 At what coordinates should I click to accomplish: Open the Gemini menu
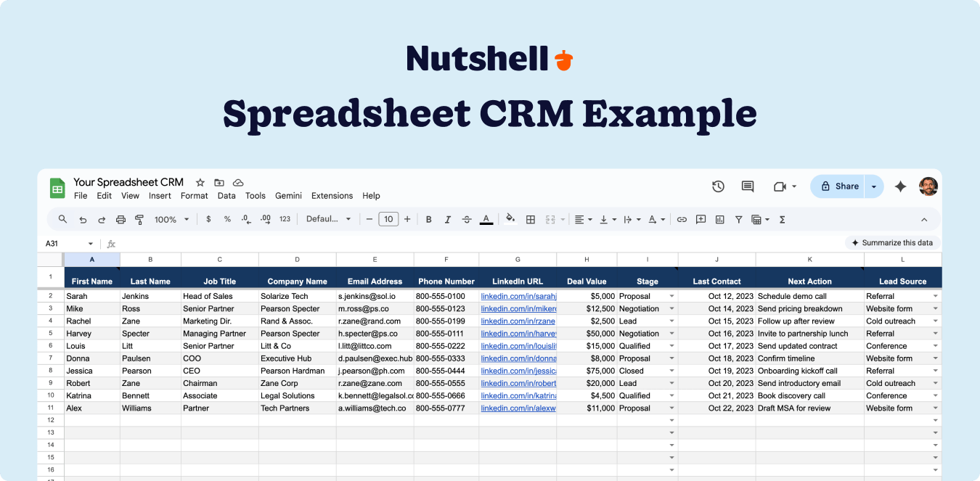pos(288,196)
